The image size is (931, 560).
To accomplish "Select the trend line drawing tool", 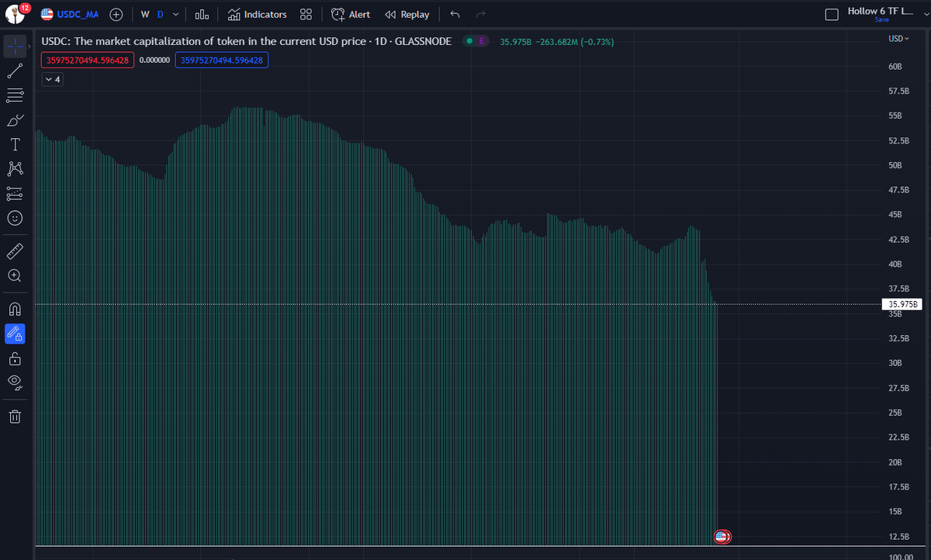I will pyautogui.click(x=15, y=71).
